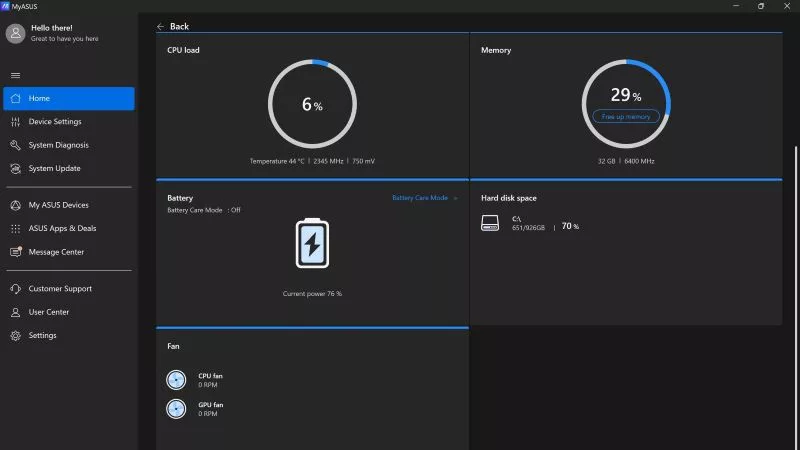Open the Settings label in the sidebar
Screen dimensions: 800x450
[42, 336]
